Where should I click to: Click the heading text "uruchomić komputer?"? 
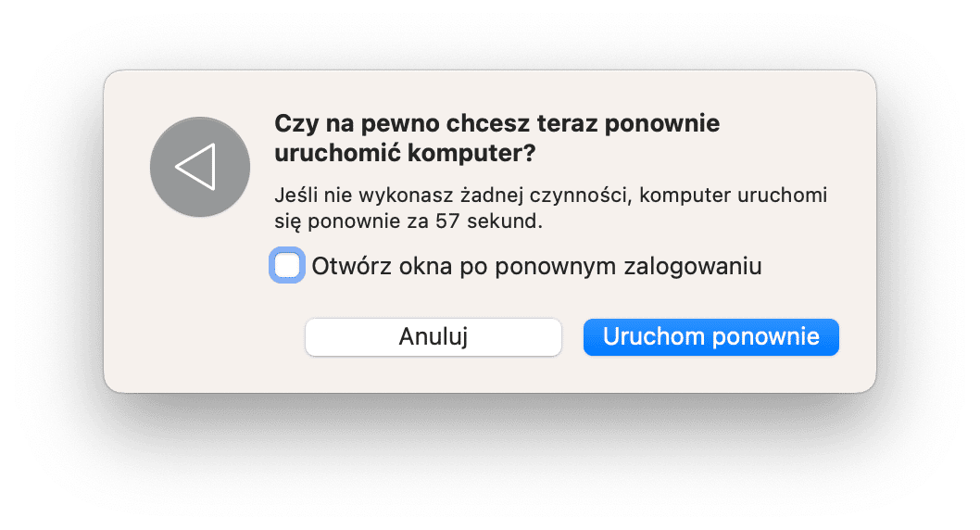click(x=405, y=154)
